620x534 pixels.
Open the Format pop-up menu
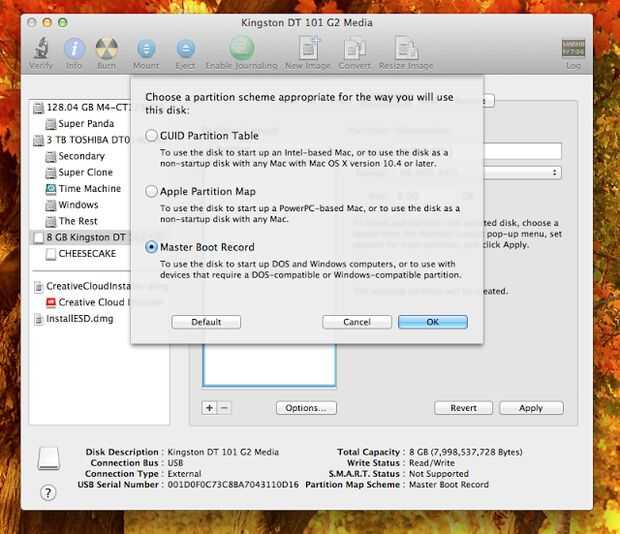(522, 172)
